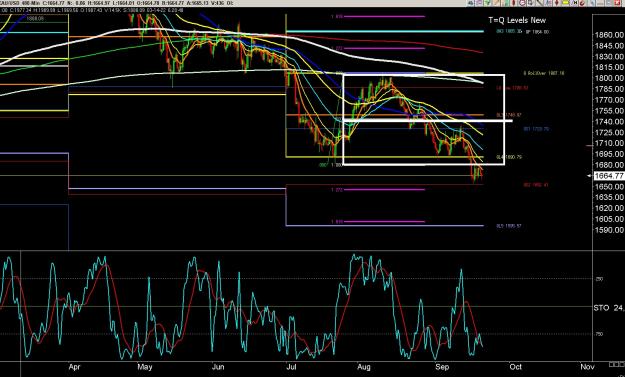Click the T=Q Levels New label
The image size is (625, 377).
click(517, 20)
